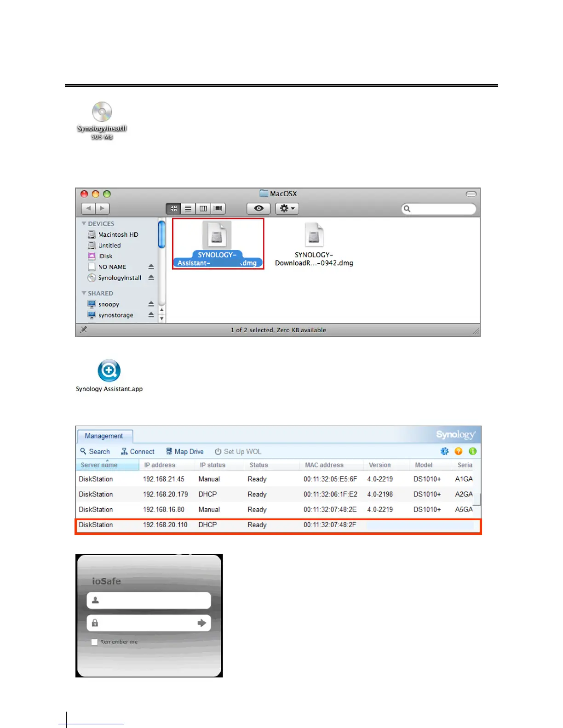Click the Finder search field
Screen dimensions: 563x728
pyautogui.click(x=439, y=209)
